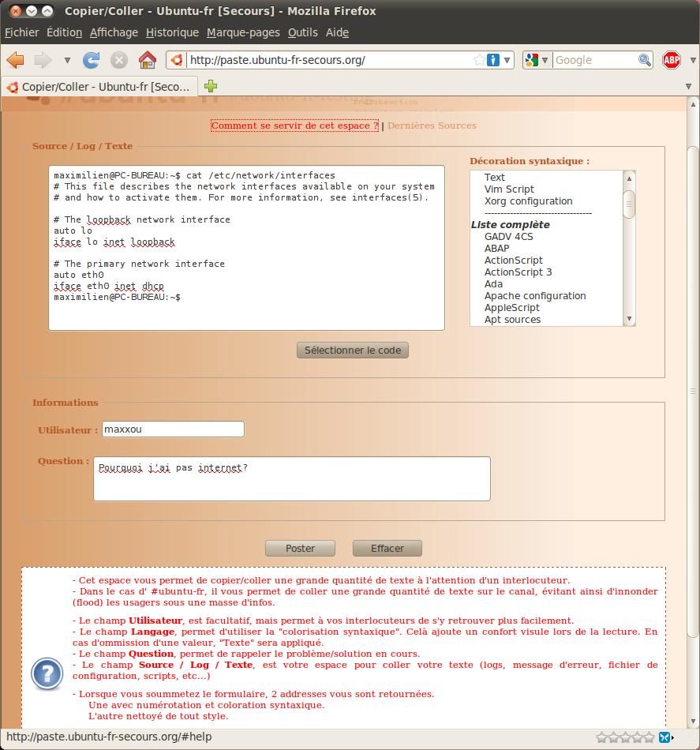Image resolution: width=700 pixels, height=750 pixels.
Task: Bookmark this page with the star icon
Action: pos(478,60)
